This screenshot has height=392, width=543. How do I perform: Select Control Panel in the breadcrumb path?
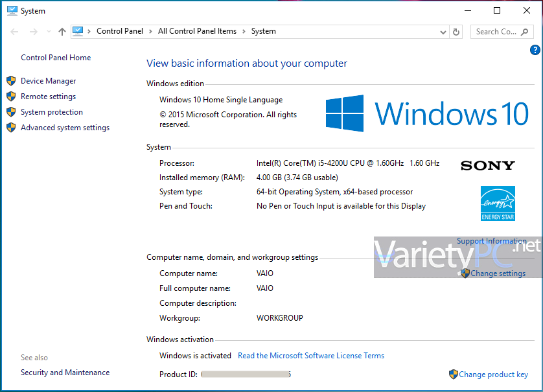[120, 31]
